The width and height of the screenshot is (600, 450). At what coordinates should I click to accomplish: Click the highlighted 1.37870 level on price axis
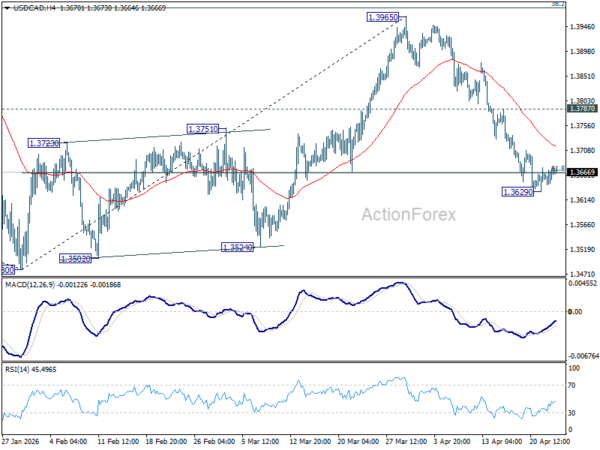(x=582, y=109)
